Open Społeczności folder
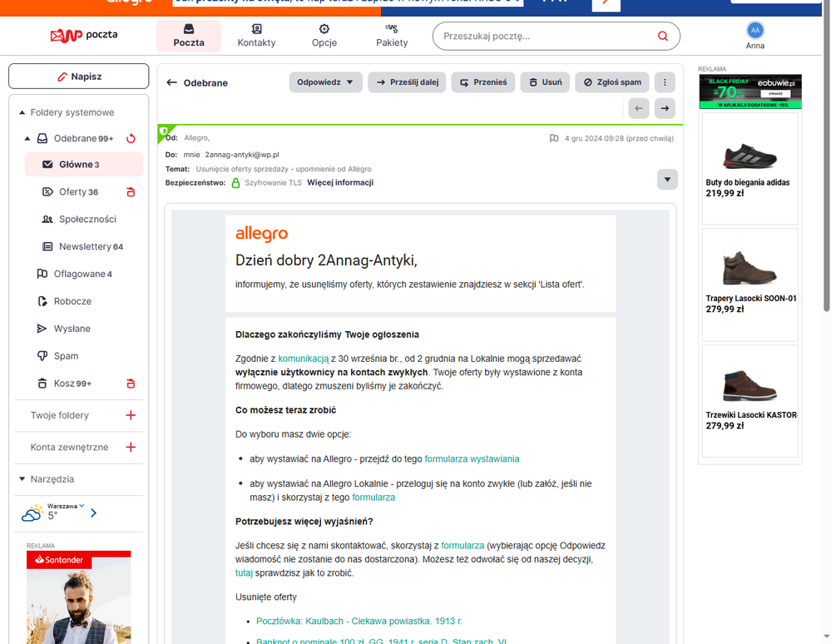Image resolution: width=831 pixels, height=644 pixels. [87, 219]
